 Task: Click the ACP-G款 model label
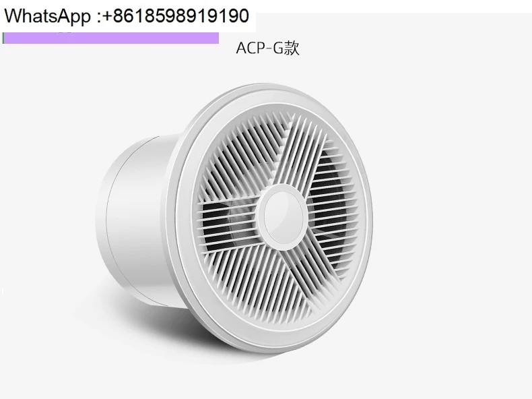pos(268,48)
